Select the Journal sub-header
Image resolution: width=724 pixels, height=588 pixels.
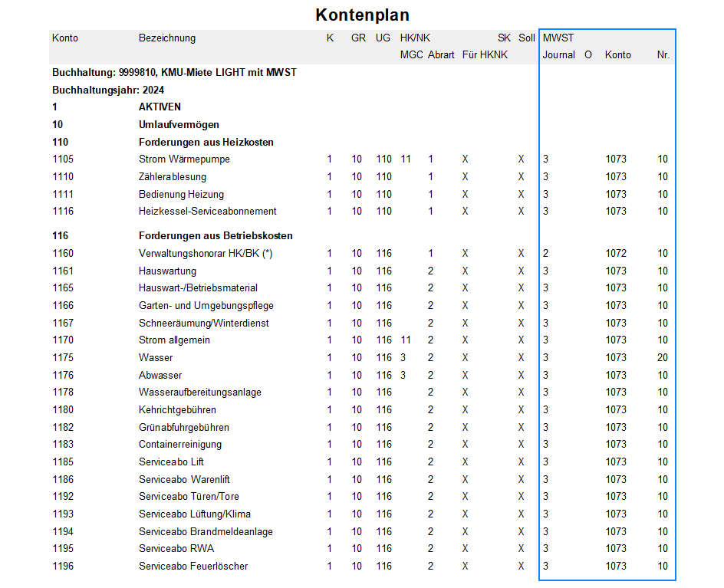point(558,55)
